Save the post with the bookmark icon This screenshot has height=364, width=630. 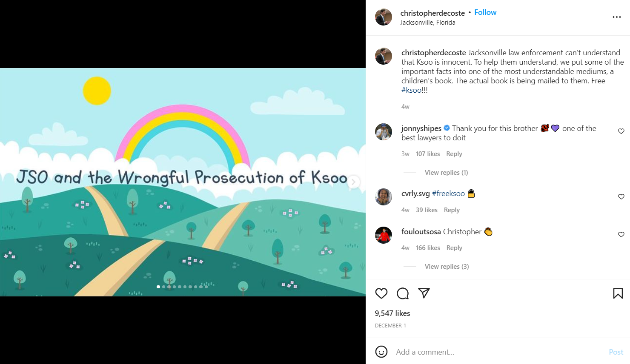point(618,293)
